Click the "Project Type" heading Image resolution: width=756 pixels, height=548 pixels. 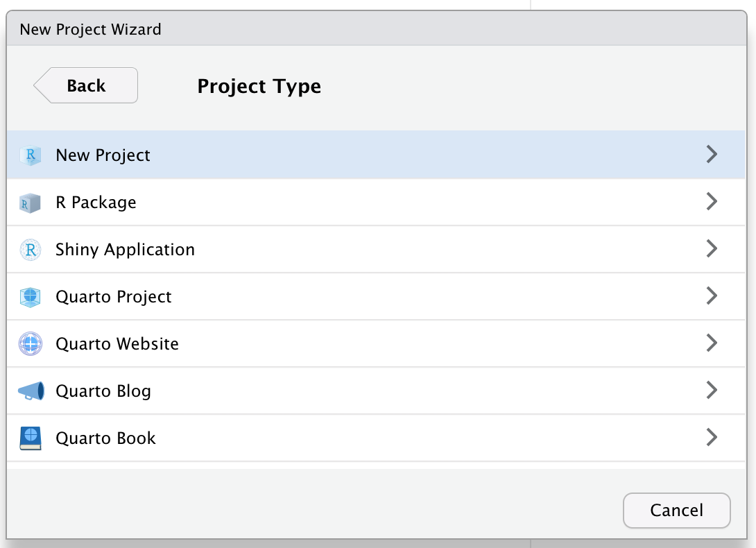[x=259, y=86]
